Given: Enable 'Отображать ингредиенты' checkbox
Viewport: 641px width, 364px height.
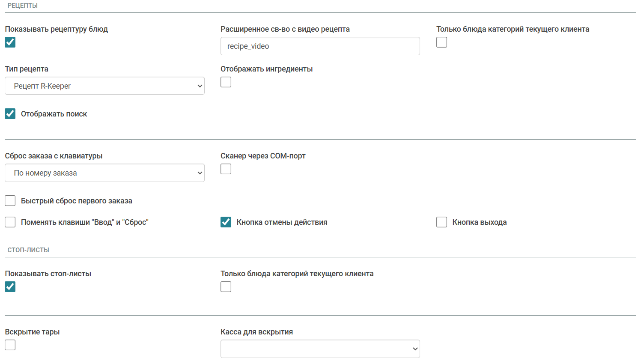Looking at the screenshot, I should 226,82.
